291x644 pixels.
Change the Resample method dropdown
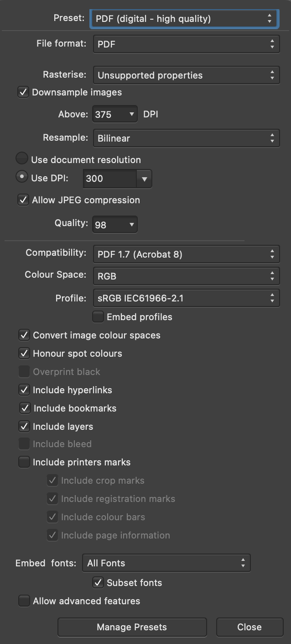186,138
